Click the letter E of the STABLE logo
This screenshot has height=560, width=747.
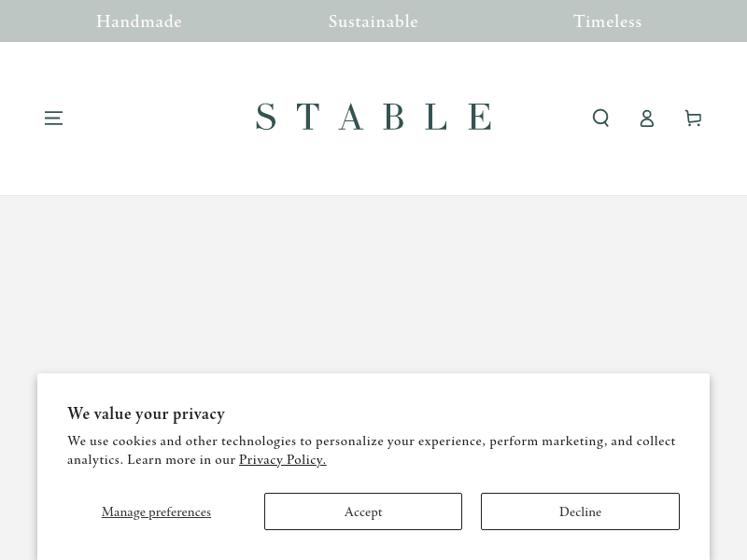click(480, 117)
